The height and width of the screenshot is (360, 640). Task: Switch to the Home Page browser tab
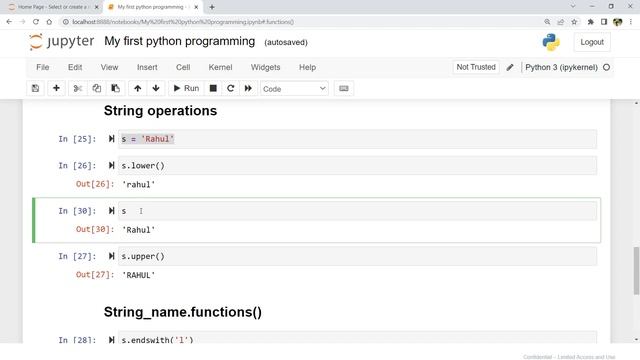[x=52, y=7]
